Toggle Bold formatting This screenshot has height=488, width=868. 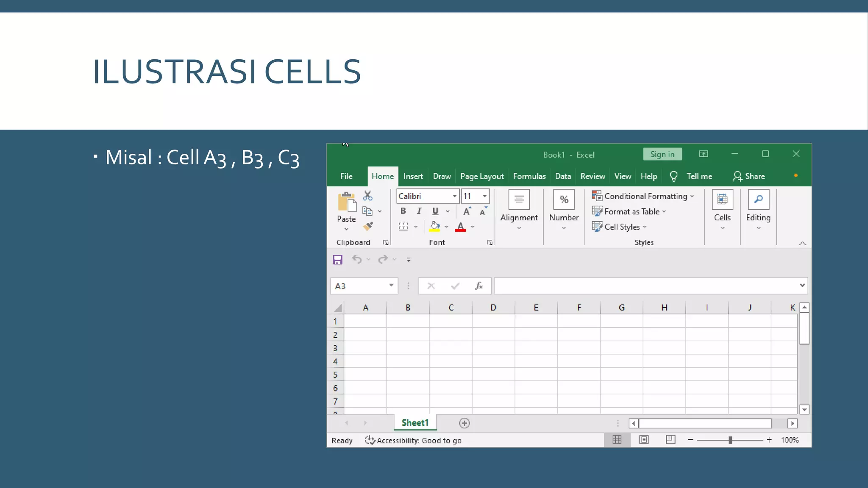point(403,211)
